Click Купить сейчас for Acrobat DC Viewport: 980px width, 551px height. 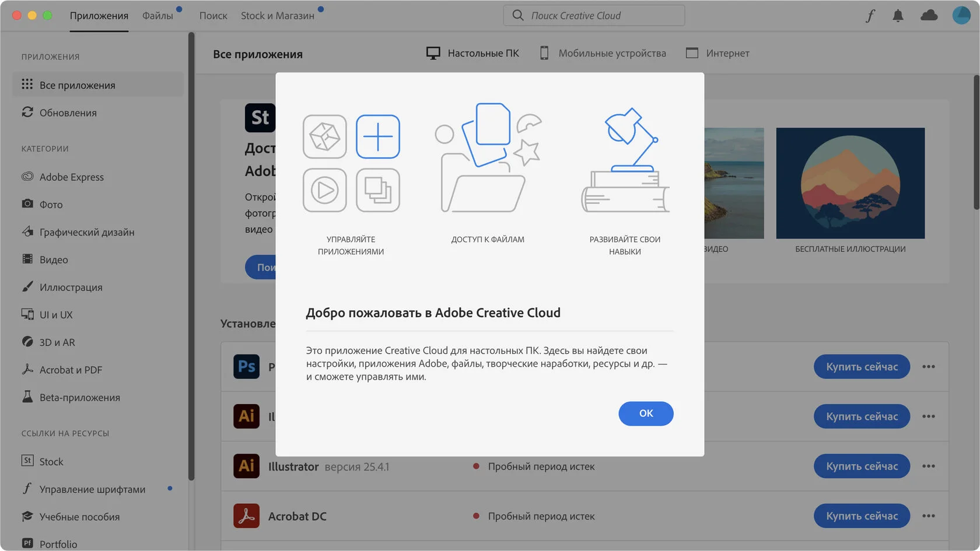862,516
